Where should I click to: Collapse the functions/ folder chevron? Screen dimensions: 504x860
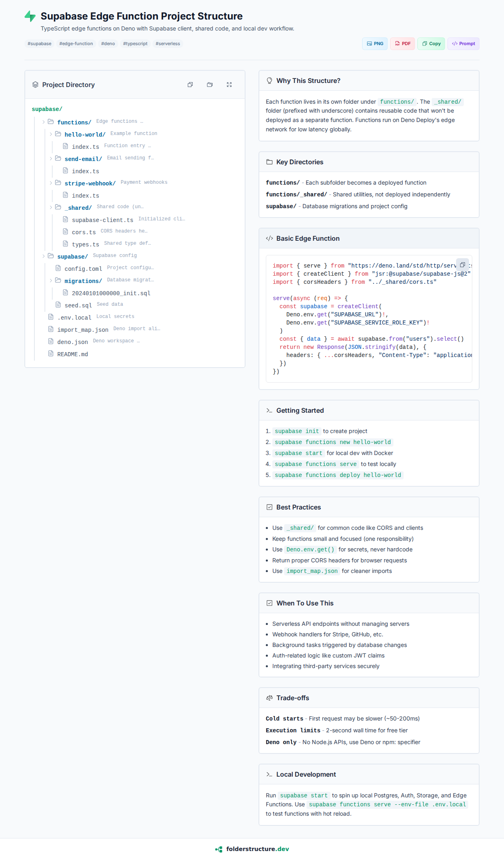click(43, 122)
